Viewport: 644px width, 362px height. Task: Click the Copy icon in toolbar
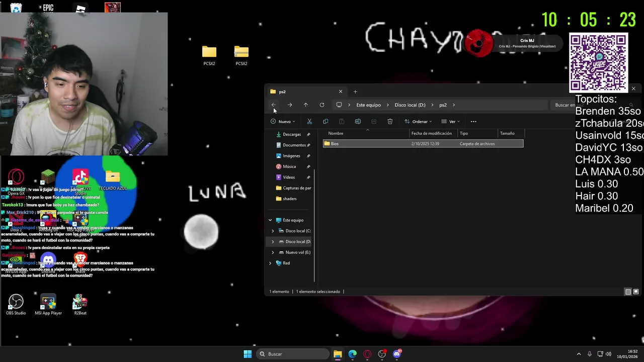click(x=326, y=122)
